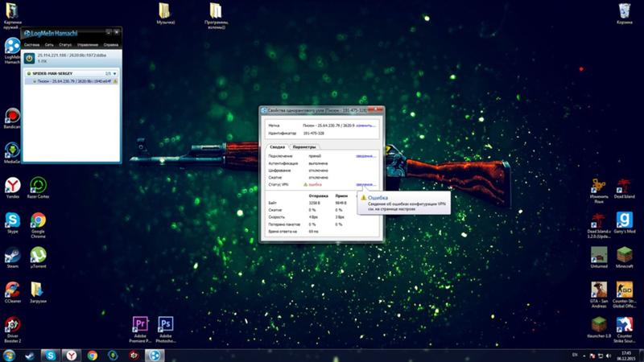Screen dimensions: 644x362
Task: Open the Программы folder on desktop
Action: point(216,15)
